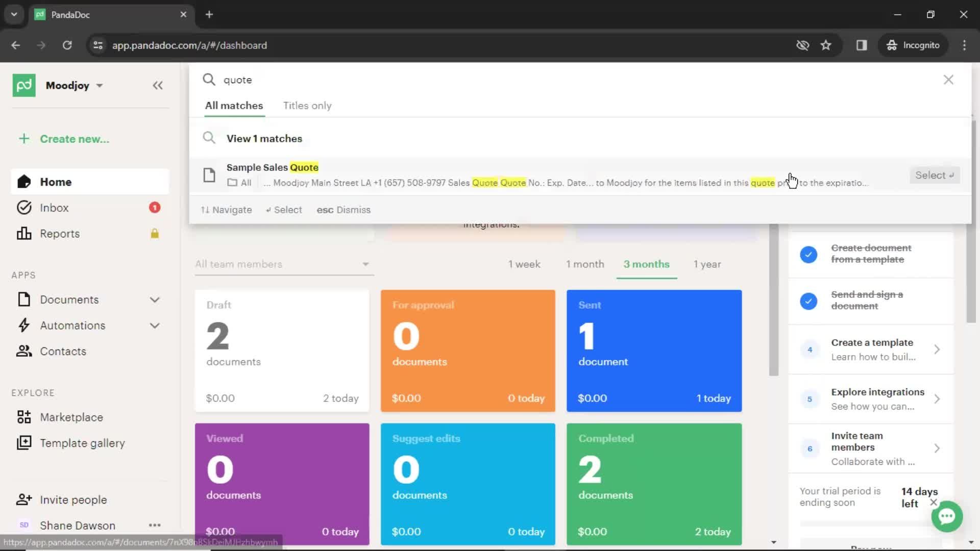
Task: Click the dashboard vertical scrollbar
Action: click(774, 299)
